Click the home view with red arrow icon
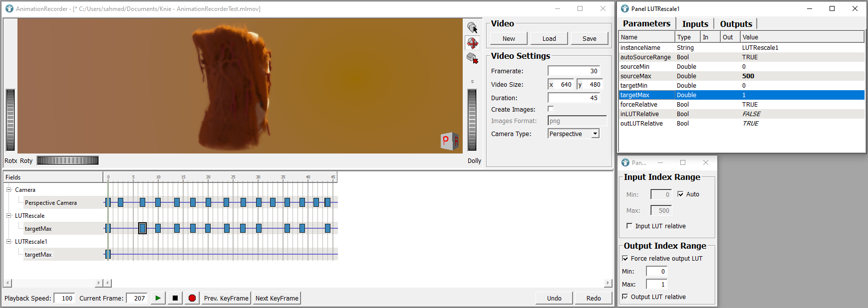Screen dimensions: 868x308 472,58
